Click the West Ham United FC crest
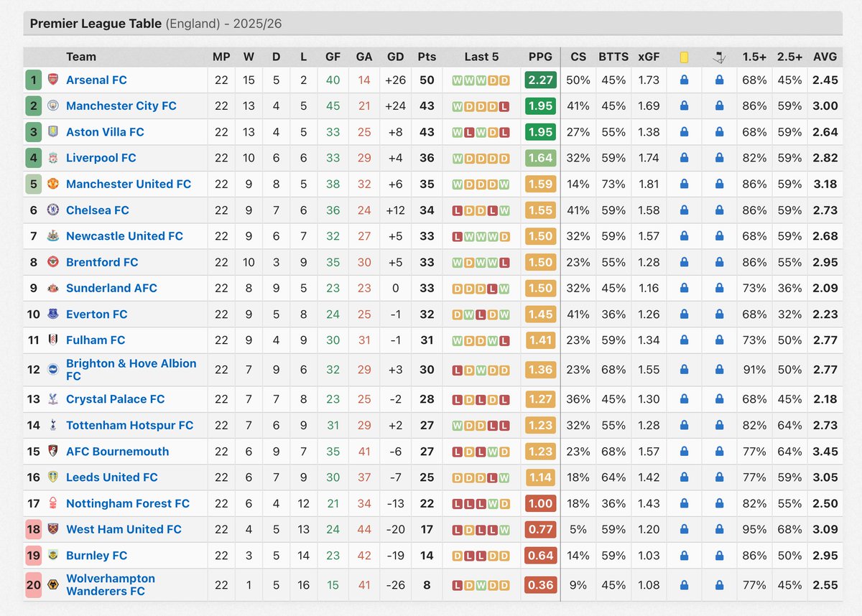862x616 pixels. pyautogui.click(x=53, y=530)
